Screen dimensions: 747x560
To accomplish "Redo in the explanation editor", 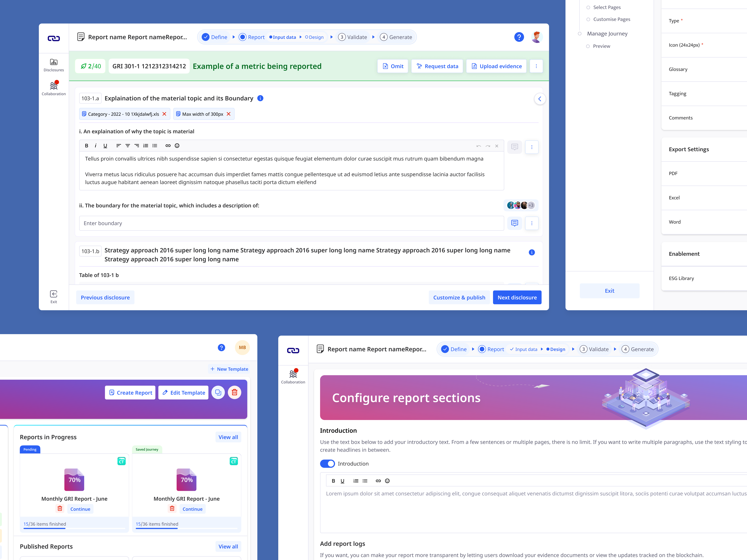I will [488, 146].
